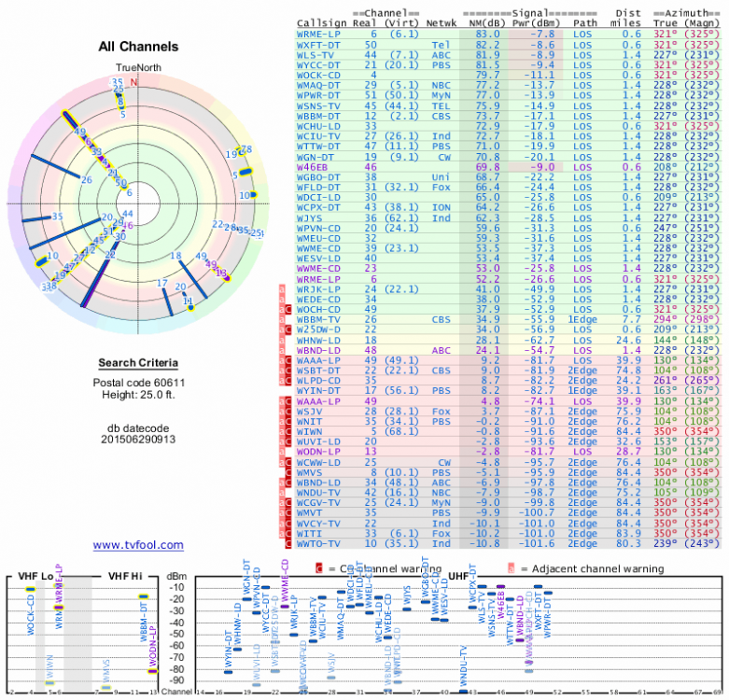Open the www.tvfool.com link
The width and height of the screenshot is (729, 700).
pos(138,545)
